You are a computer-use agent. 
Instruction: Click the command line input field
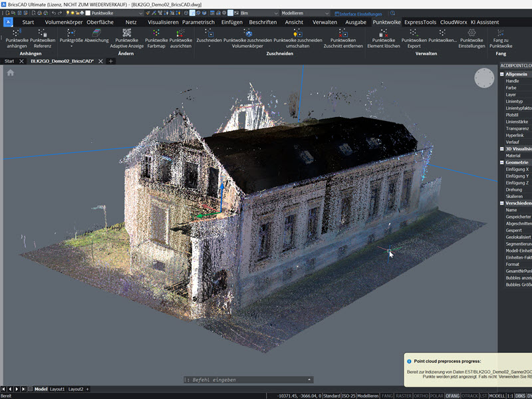[248, 380]
